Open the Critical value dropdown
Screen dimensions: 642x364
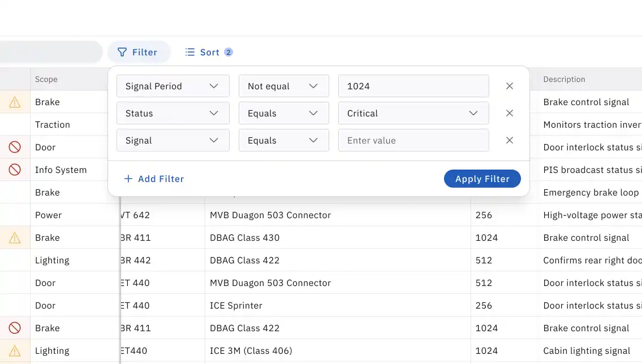[413, 113]
